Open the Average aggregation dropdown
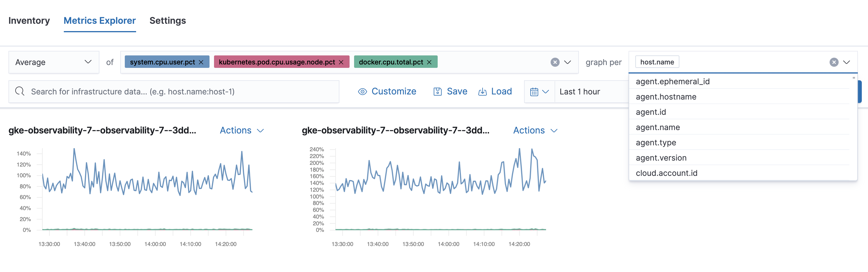868x272 pixels. (54, 62)
